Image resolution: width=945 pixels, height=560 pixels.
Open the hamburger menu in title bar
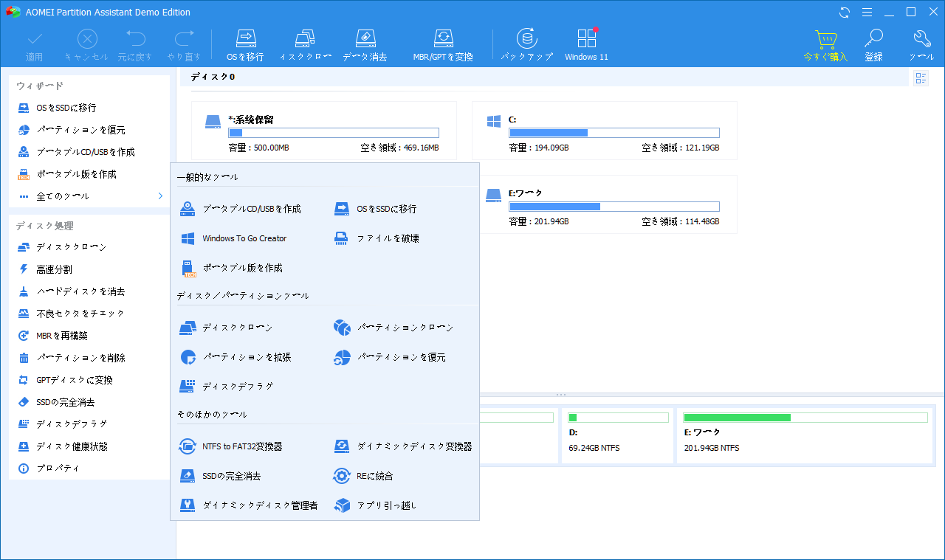pos(867,12)
